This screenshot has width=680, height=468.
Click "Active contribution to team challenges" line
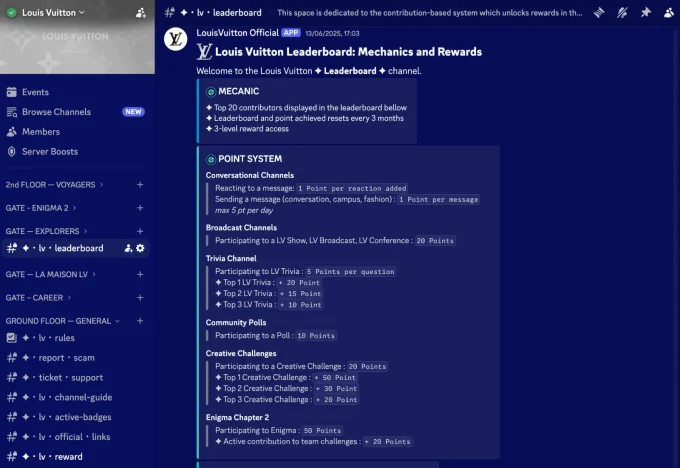pyautogui.click(x=314, y=442)
